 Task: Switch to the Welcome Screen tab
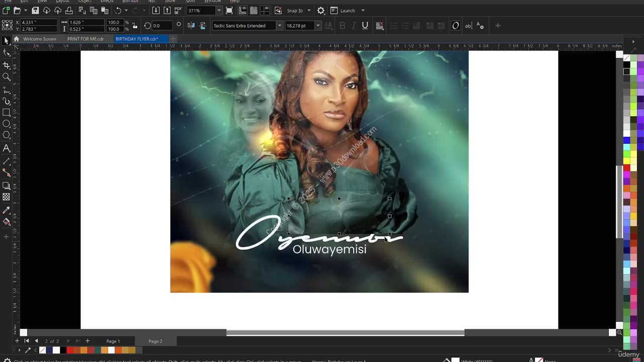[40, 39]
